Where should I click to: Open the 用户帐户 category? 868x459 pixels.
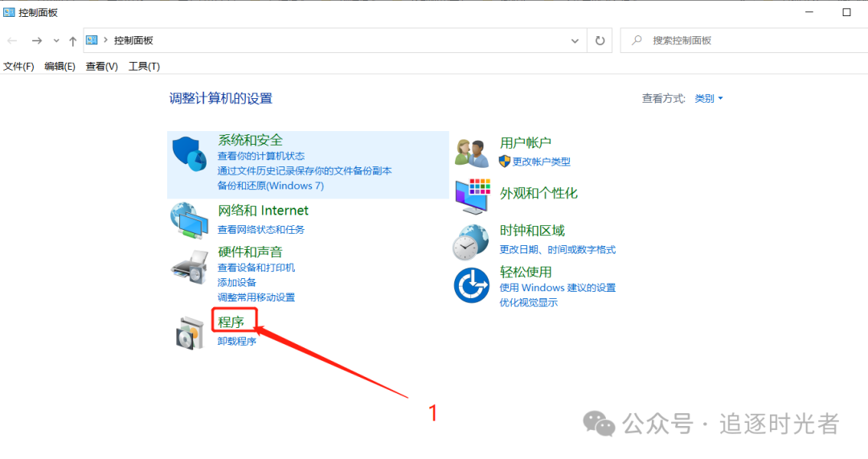pyautogui.click(x=526, y=143)
